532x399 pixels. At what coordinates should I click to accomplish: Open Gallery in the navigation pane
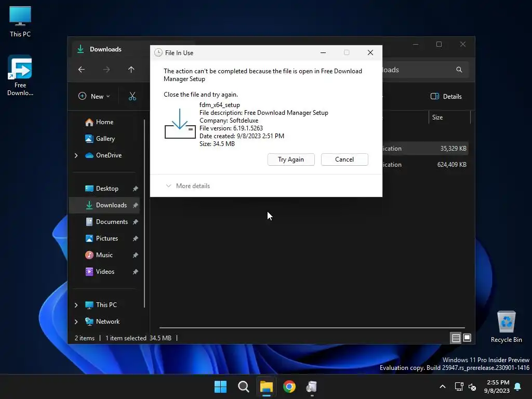[x=105, y=138]
